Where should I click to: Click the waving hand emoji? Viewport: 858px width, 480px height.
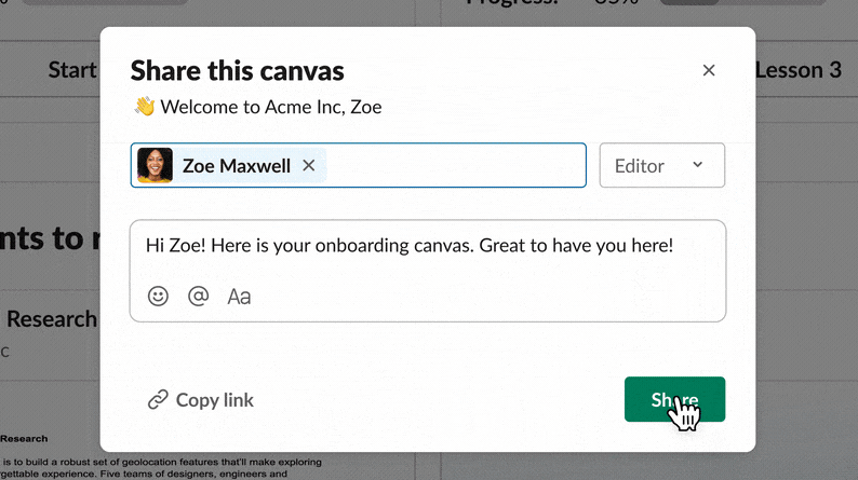(144, 107)
